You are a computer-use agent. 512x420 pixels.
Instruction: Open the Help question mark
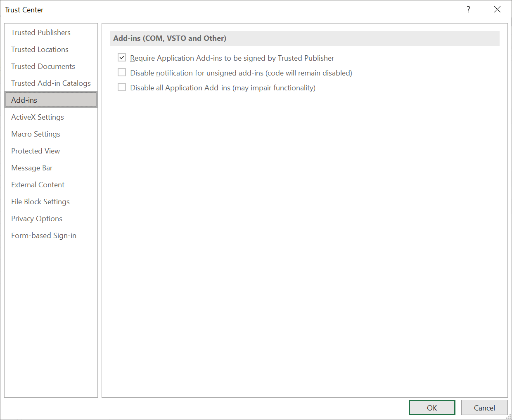click(468, 9)
